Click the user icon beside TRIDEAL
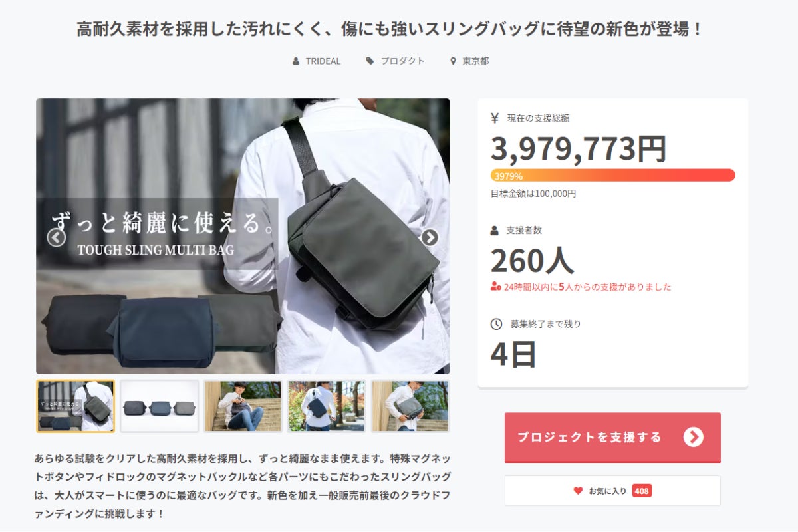Viewport: 798px width, 532px height. 296,61
